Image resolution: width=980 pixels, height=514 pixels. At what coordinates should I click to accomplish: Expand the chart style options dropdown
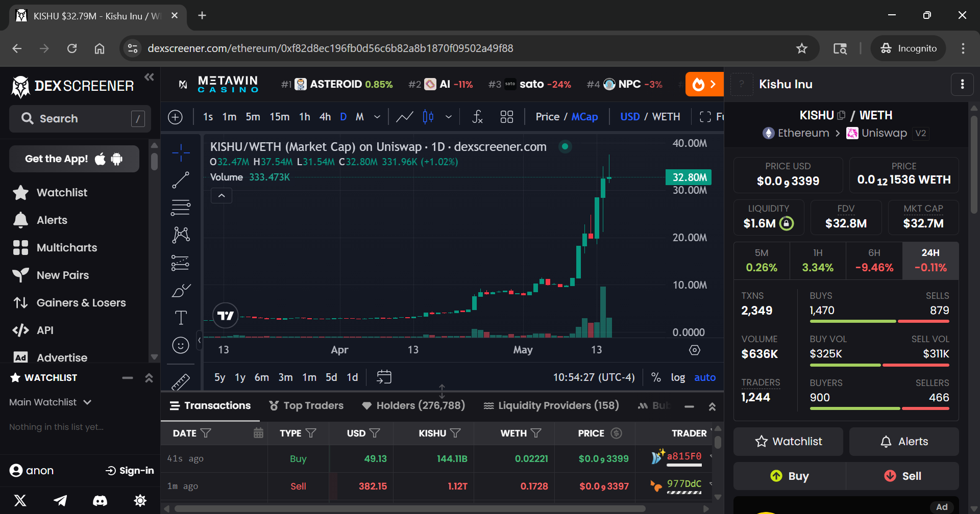tap(449, 117)
